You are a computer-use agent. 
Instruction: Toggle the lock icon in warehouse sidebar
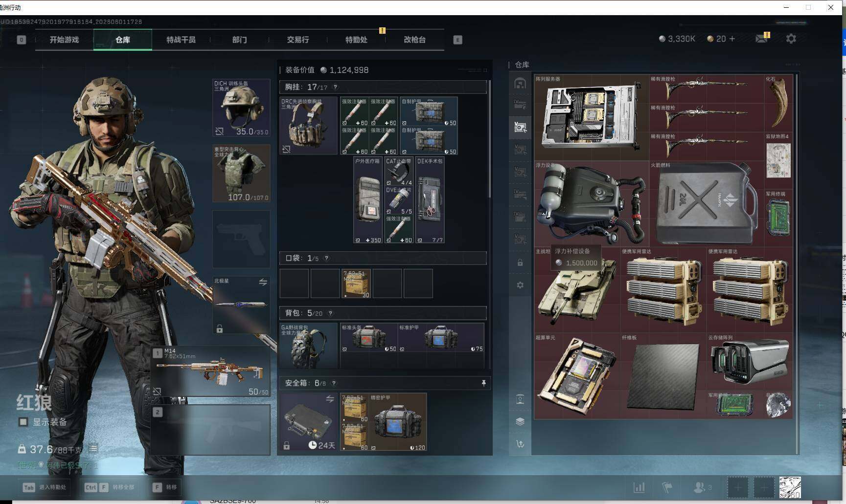520,263
